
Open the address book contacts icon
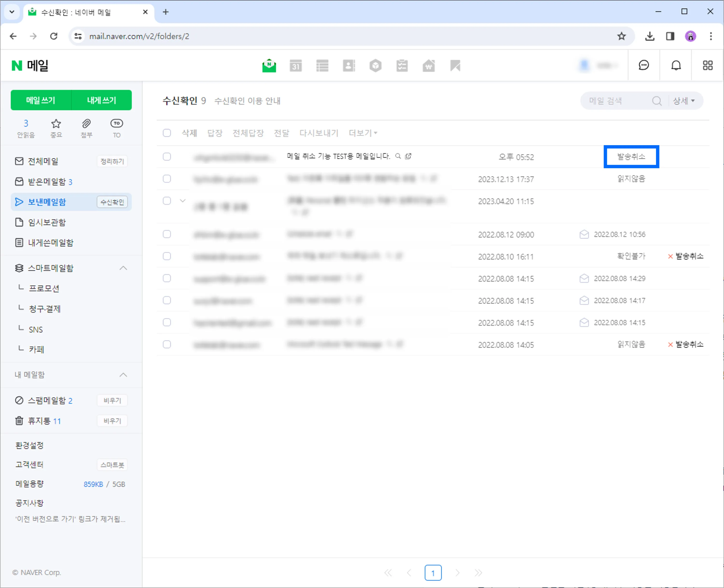click(349, 65)
